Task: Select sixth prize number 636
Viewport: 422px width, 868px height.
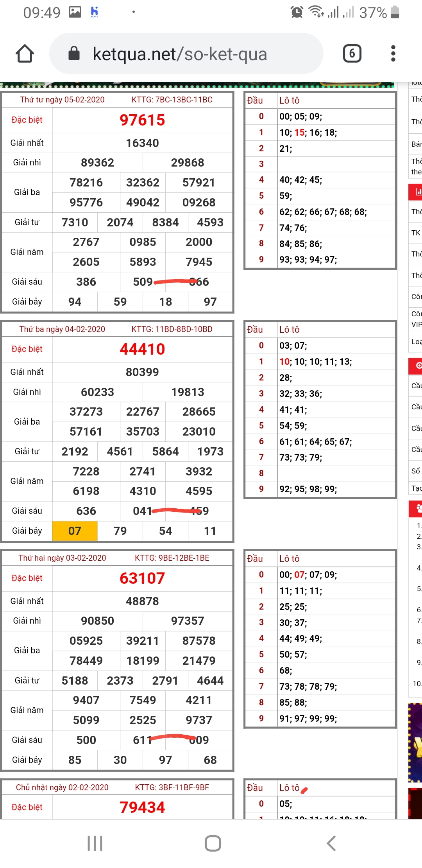Action: click(x=86, y=511)
